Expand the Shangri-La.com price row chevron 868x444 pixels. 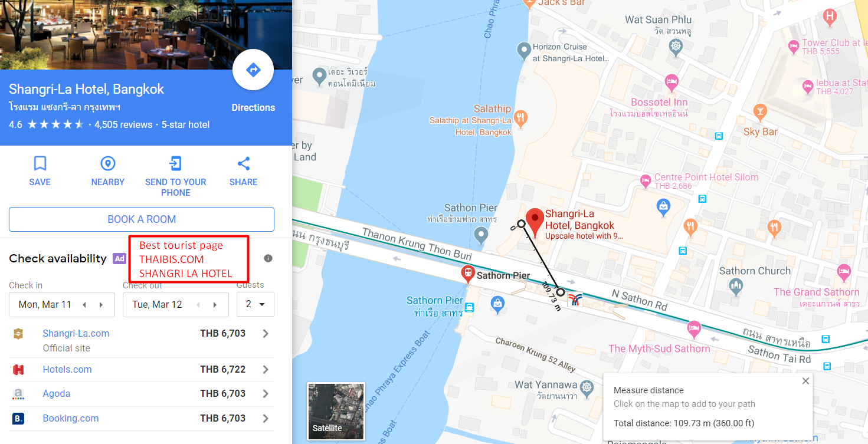tap(266, 333)
